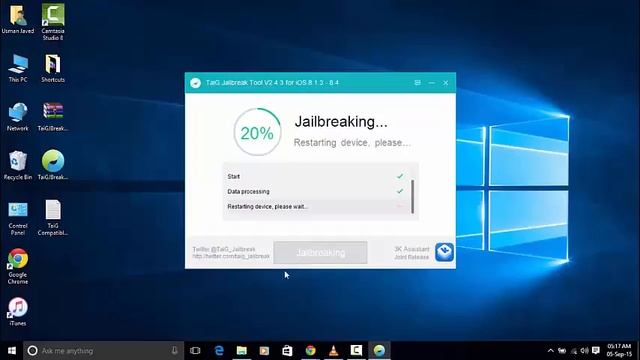Screen dimensions: 640x360
Task: Click the TaiG logo in title bar
Action: (196, 83)
